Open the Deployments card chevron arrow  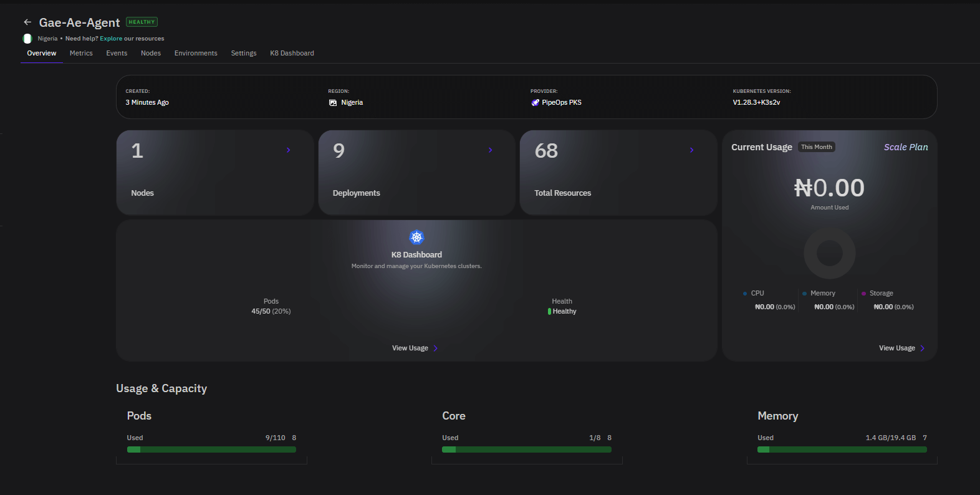click(x=491, y=150)
